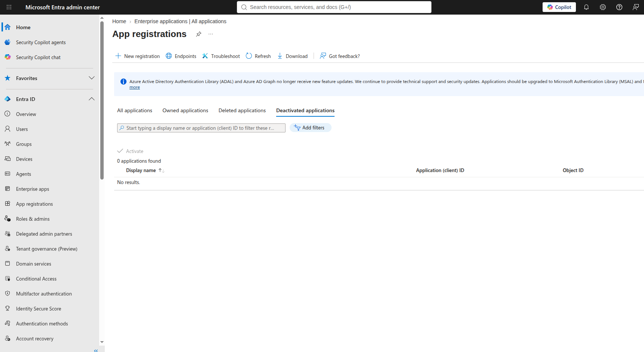The image size is (644, 352).
Task: Switch to Deleted applications tab
Action: (242, 110)
